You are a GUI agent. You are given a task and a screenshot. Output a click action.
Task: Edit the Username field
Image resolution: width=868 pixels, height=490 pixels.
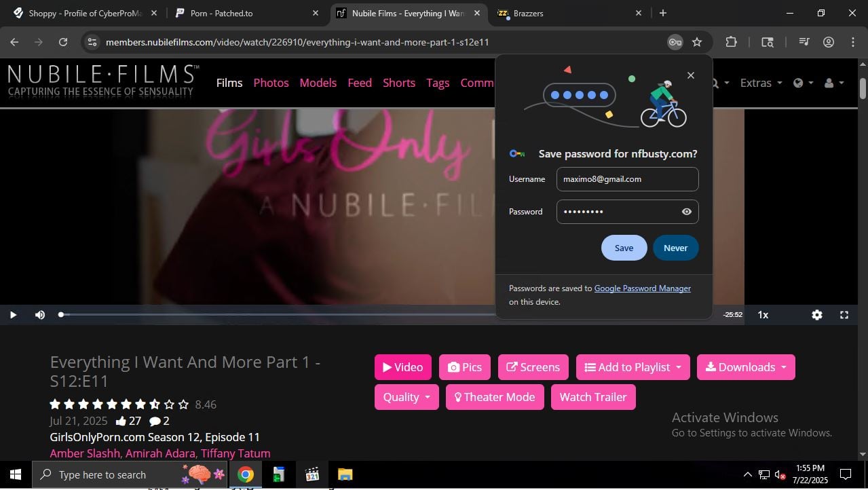[x=627, y=179]
